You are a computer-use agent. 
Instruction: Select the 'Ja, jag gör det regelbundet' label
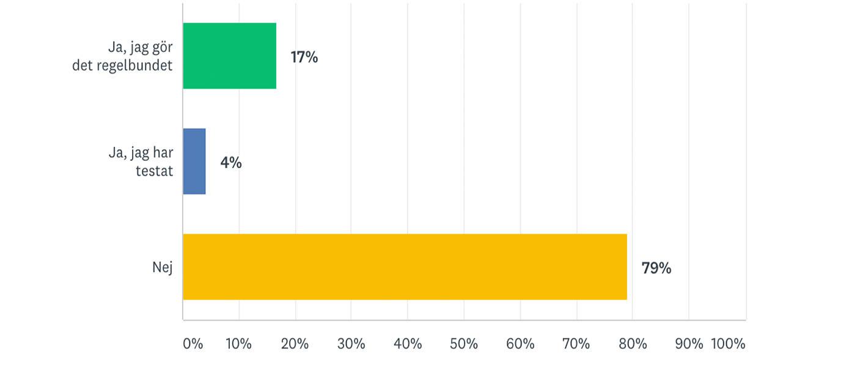[122, 56]
